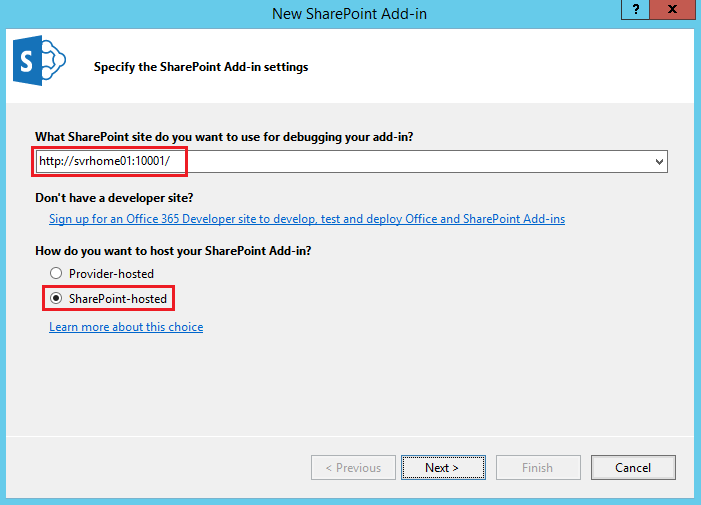Click 'Don't have a developer site?' text
This screenshot has height=505, width=701.
(x=114, y=198)
